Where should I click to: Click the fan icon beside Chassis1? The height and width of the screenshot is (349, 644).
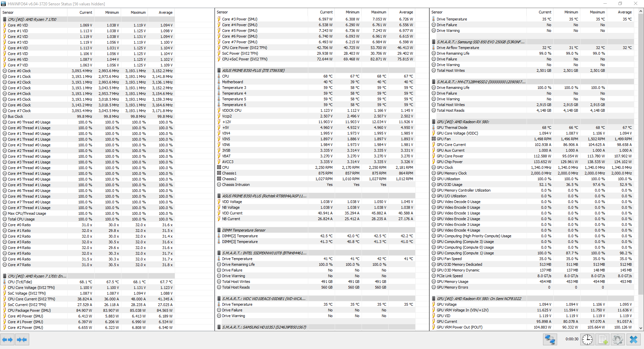pyautogui.click(x=219, y=173)
